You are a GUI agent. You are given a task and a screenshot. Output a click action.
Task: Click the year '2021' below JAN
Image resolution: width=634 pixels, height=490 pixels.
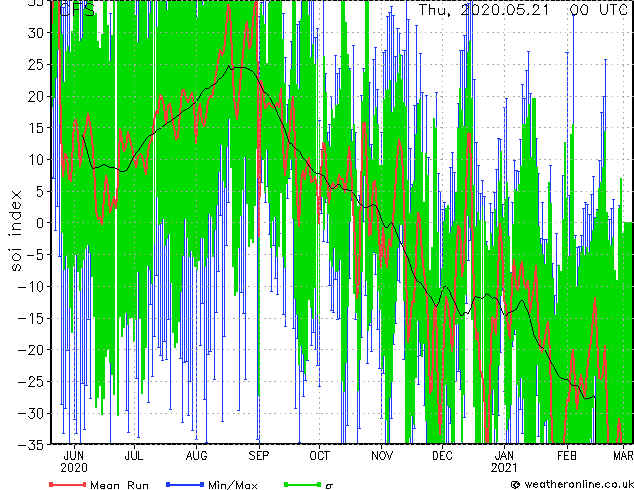click(504, 468)
